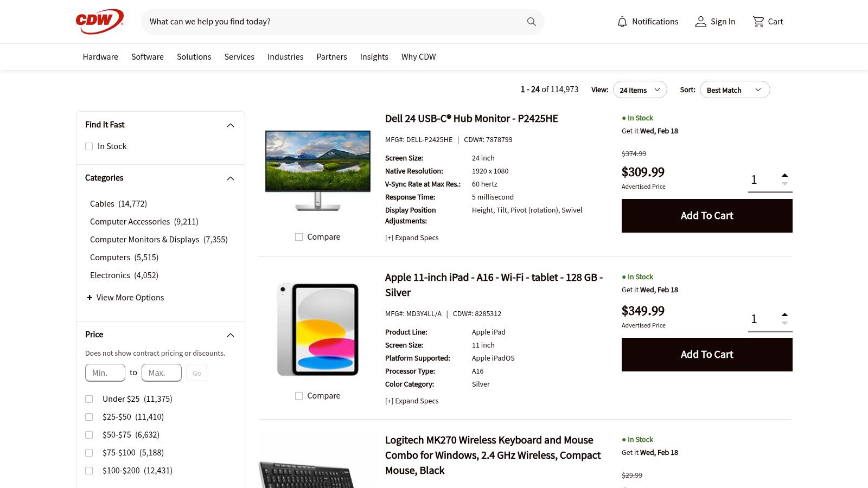This screenshot has height=488, width=868.
Task: Click the Sign In user icon
Action: click(700, 22)
